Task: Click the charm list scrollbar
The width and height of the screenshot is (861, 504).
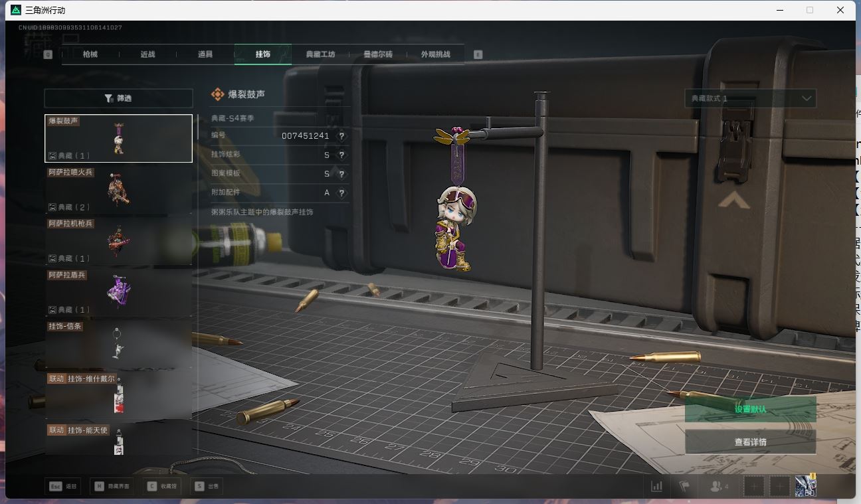Action: coord(197,127)
